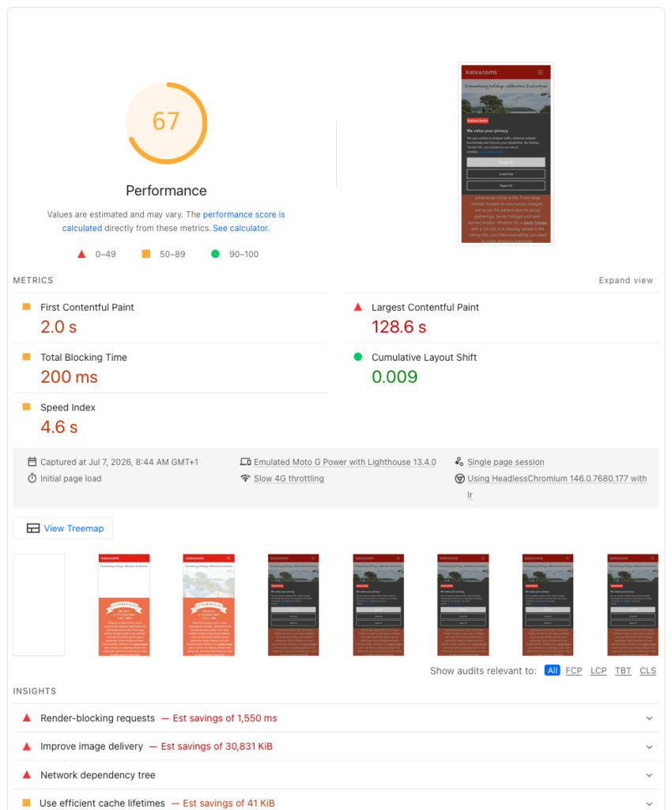
Task: Click Est savings of 1,550 ms text
Action: (225, 718)
